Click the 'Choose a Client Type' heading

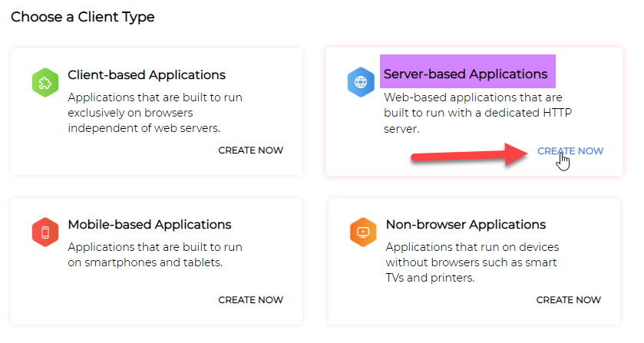click(x=83, y=17)
